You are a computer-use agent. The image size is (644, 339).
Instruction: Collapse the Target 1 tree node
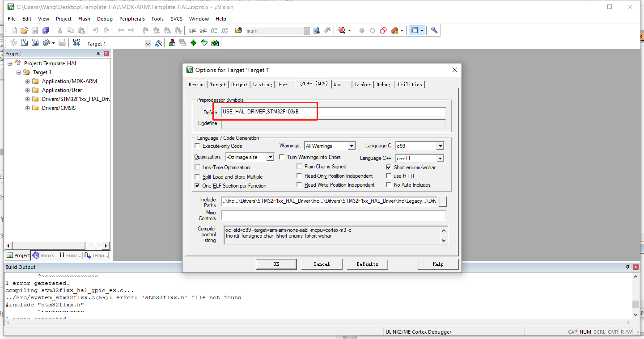[18, 72]
